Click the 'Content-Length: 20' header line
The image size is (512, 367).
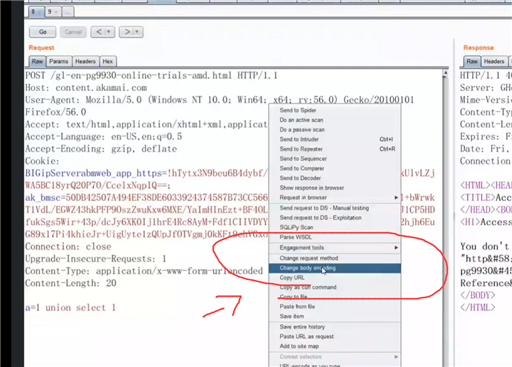(71, 283)
